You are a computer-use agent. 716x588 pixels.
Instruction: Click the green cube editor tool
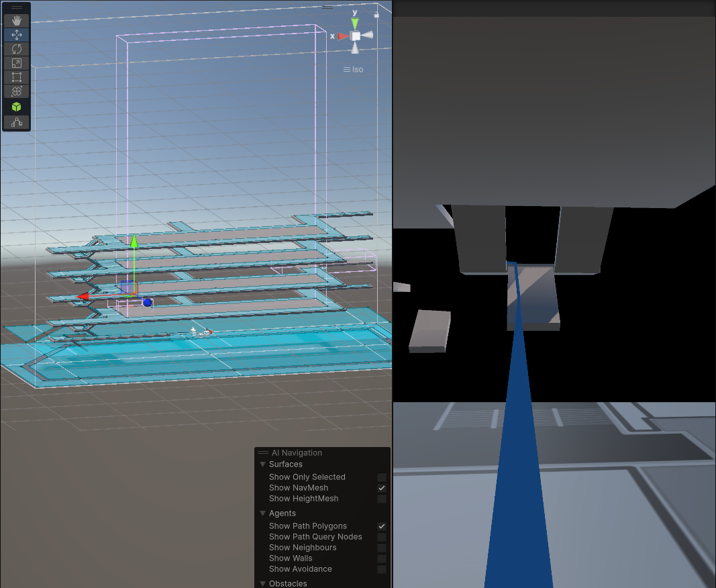[17, 107]
